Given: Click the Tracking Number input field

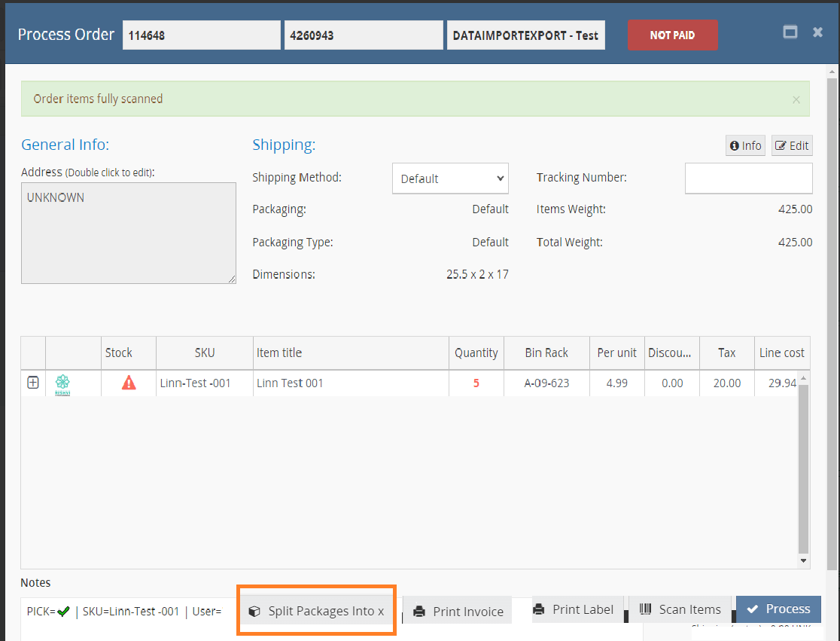Looking at the screenshot, I should (748, 179).
